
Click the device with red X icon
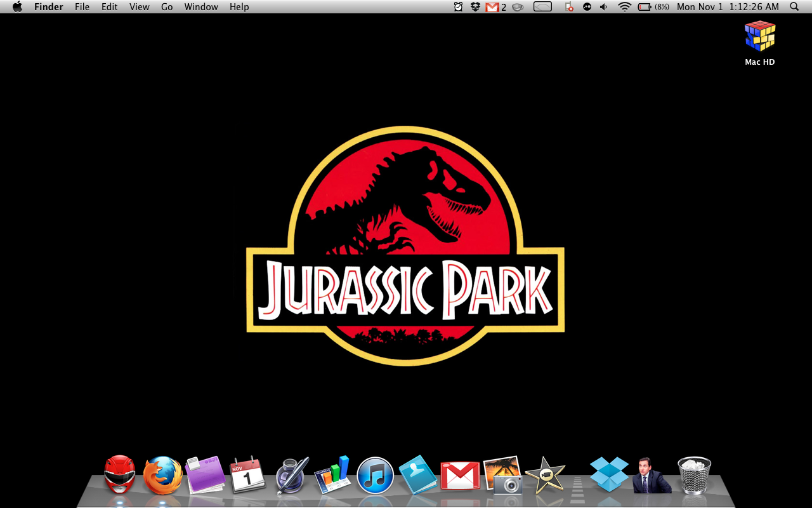569,7
